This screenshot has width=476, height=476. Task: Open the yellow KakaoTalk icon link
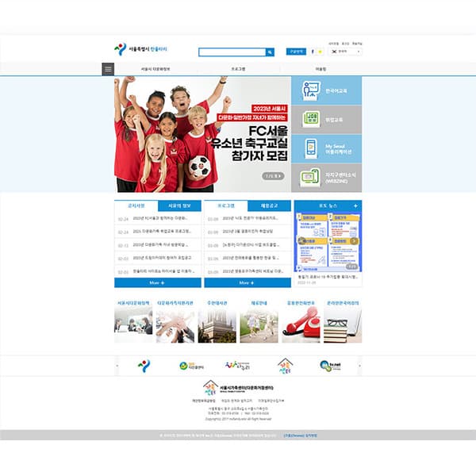320,52
